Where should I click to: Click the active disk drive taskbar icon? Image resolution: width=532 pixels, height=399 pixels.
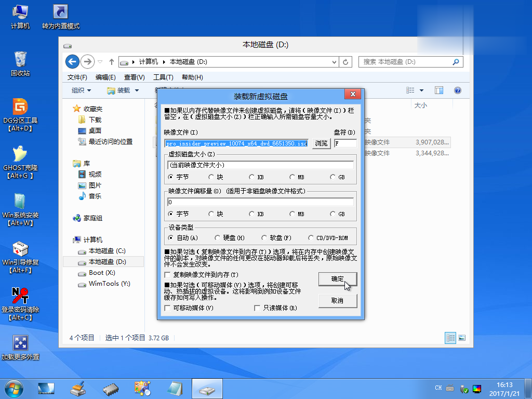[207, 389]
